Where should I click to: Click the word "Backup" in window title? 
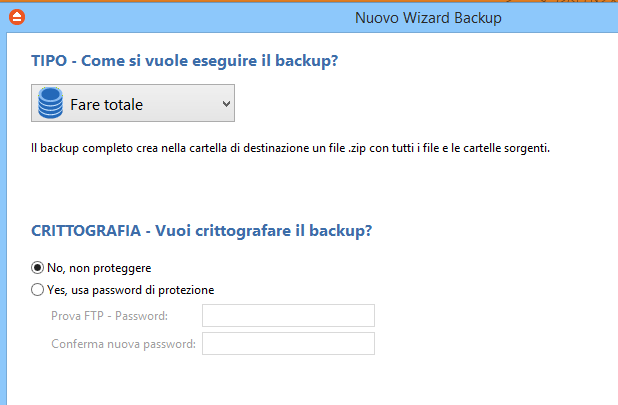pos(478,17)
